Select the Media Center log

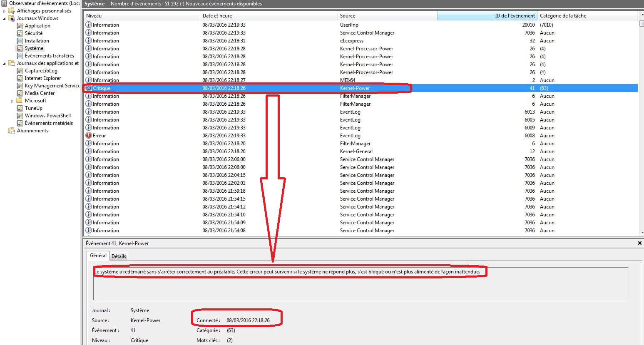point(40,93)
